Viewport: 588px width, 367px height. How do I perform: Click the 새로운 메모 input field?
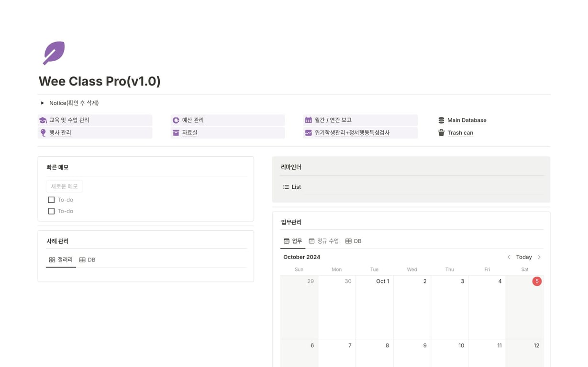click(65, 186)
